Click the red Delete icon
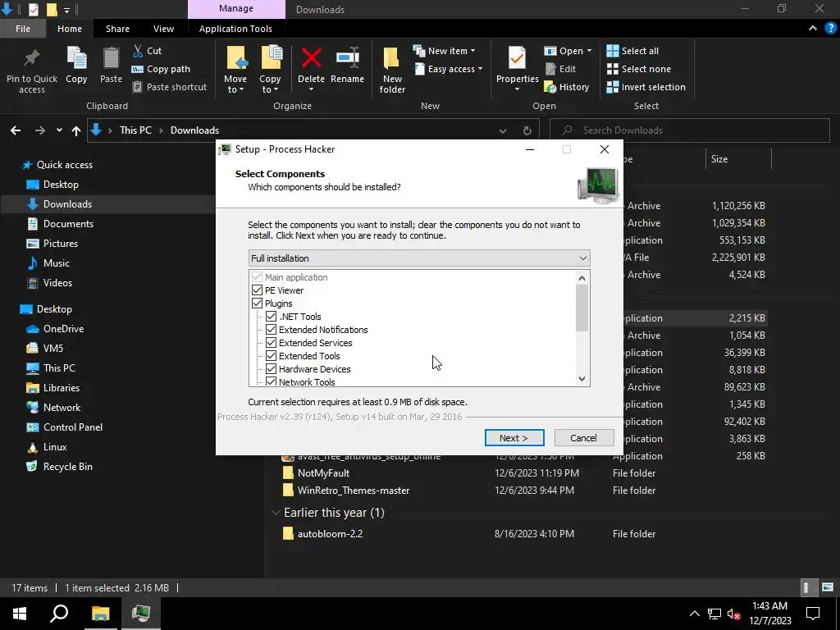 click(311, 58)
